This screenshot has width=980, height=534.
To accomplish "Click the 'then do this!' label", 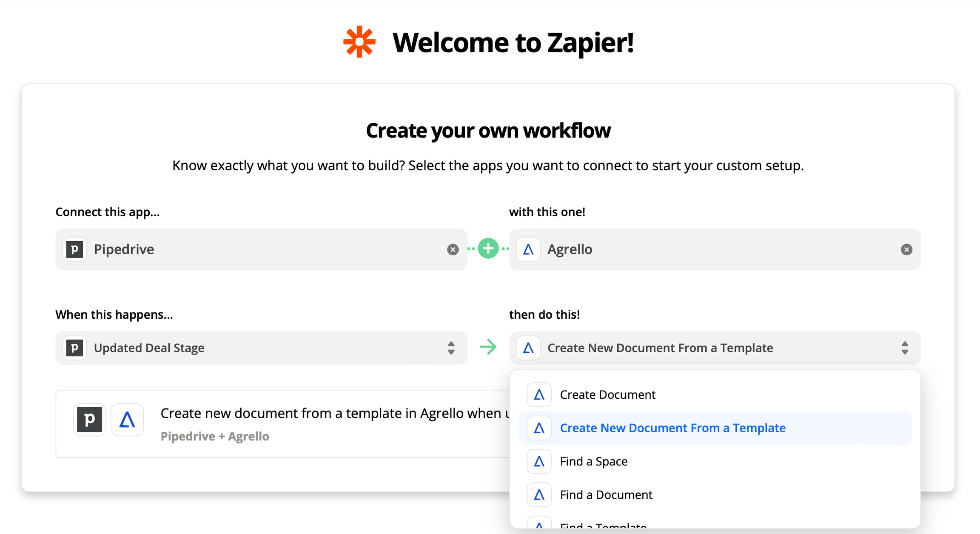I will pos(544,314).
